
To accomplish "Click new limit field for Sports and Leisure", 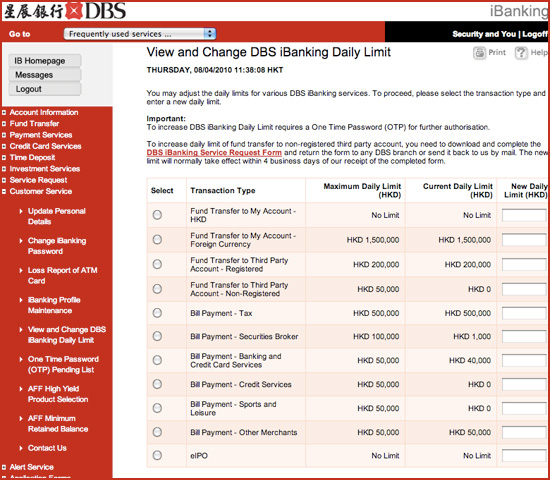I will (524, 408).
